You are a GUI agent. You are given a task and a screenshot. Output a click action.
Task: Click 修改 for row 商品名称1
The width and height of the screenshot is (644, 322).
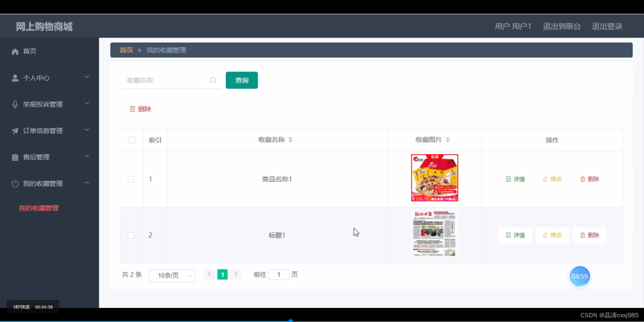pos(552,179)
